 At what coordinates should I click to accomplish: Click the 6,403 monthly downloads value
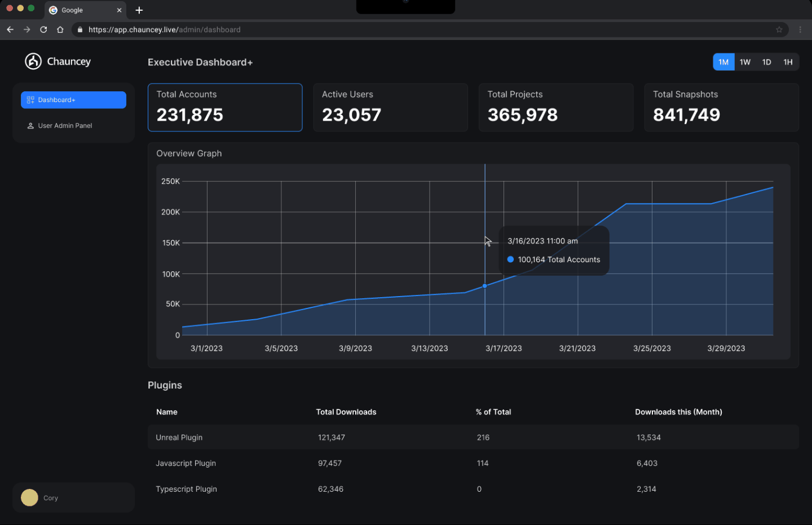[x=647, y=464]
